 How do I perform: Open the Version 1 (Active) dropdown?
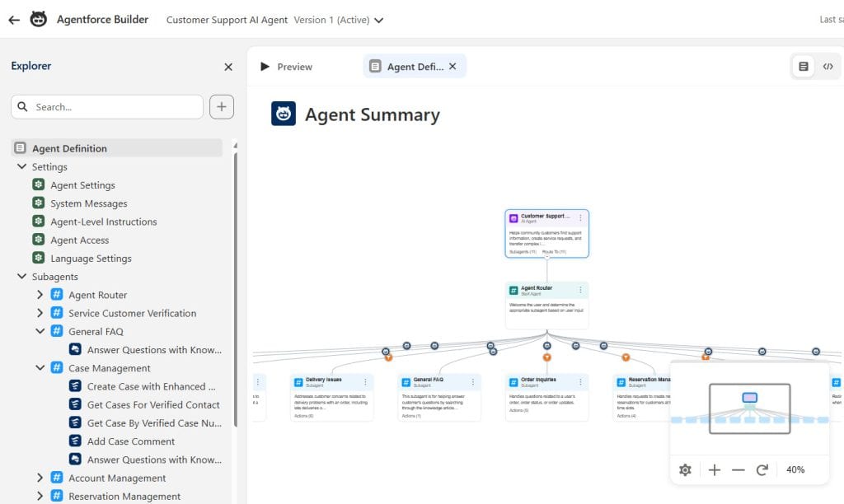[x=339, y=20]
